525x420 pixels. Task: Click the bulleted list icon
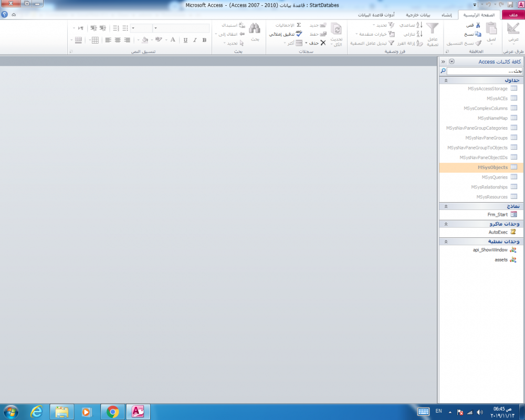pos(125,28)
